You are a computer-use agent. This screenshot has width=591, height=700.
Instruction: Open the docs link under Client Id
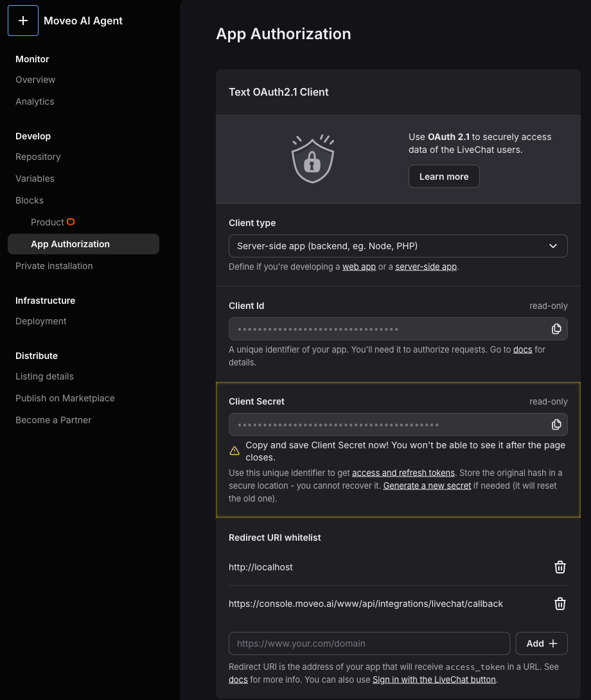pyautogui.click(x=523, y=349)
